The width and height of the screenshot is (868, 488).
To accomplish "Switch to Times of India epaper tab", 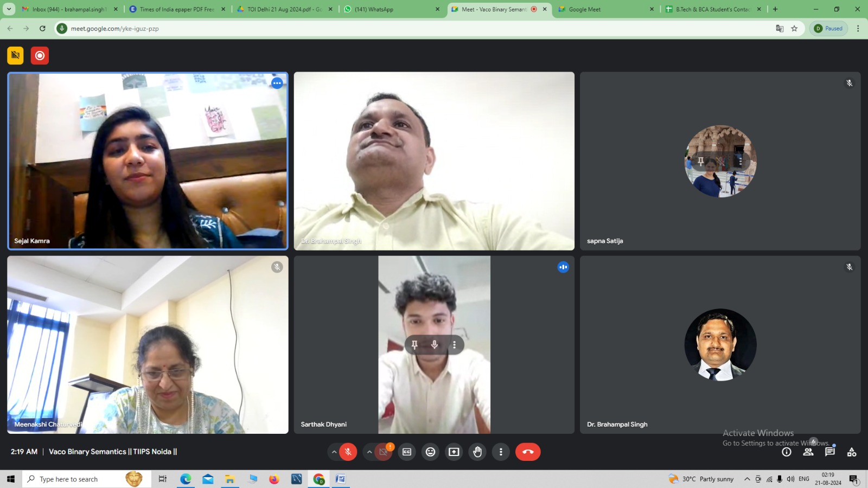I will (177, 9).
